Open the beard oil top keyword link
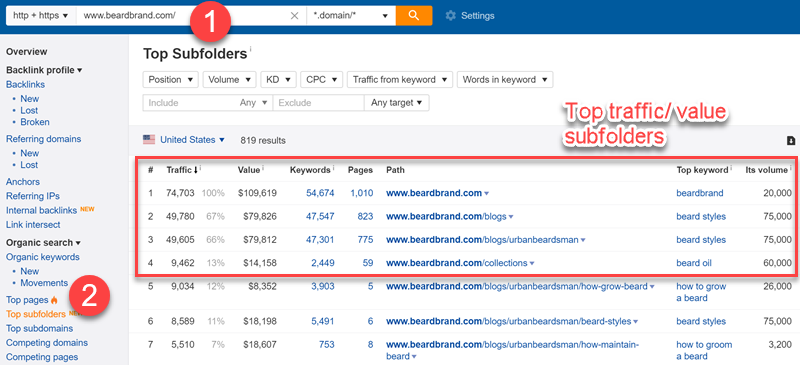 [x=694, y=263]
